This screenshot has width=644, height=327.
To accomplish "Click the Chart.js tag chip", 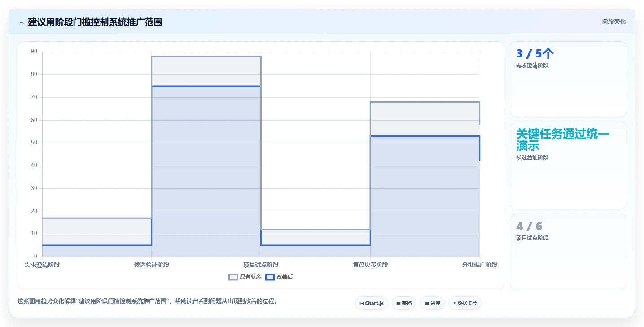I will pos(372,303).
